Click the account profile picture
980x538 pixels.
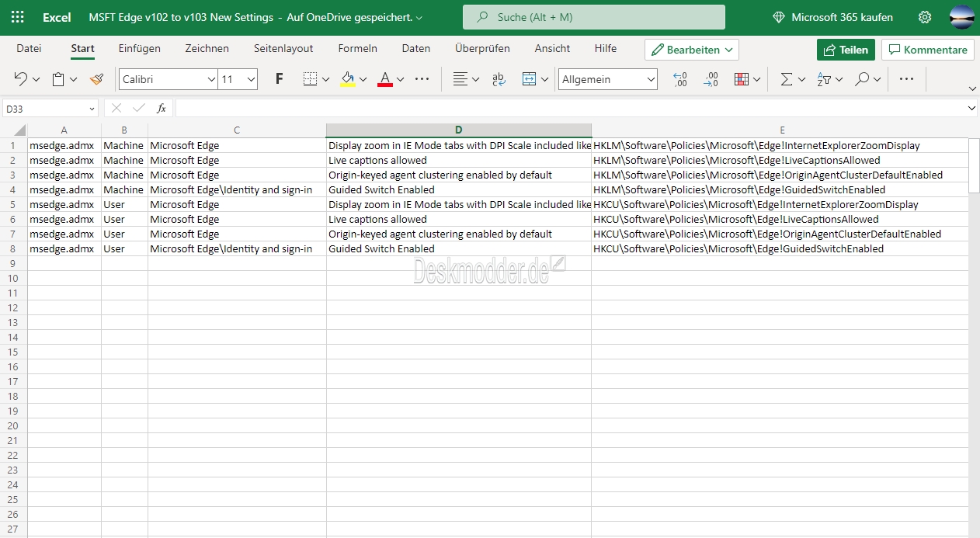point(962,17)
